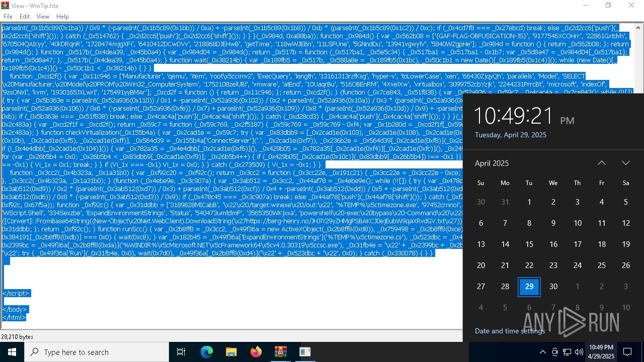Click the Windows Start button
Viewport: 644px width, 362px height.
(x=12, y=352)
